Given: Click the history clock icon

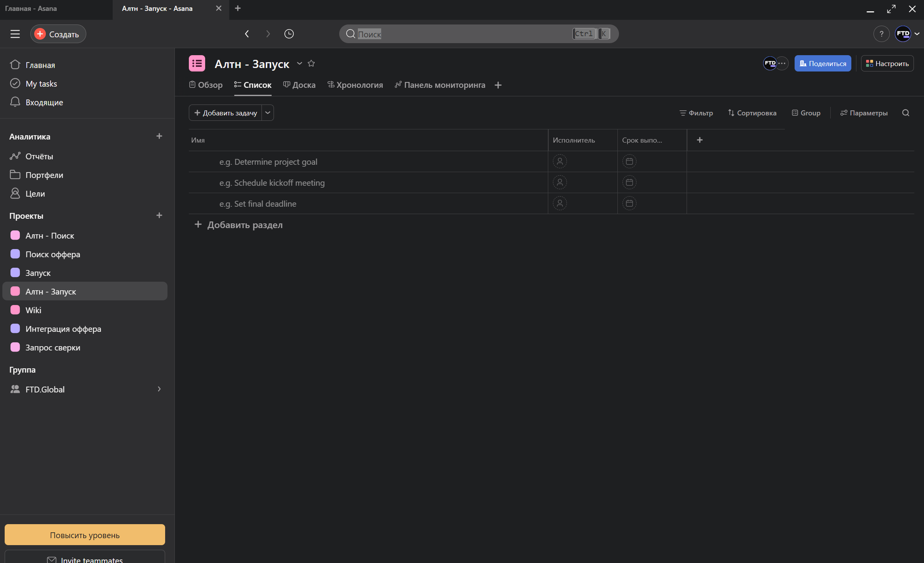Looking at the screenshot, I should coord(289,34).
